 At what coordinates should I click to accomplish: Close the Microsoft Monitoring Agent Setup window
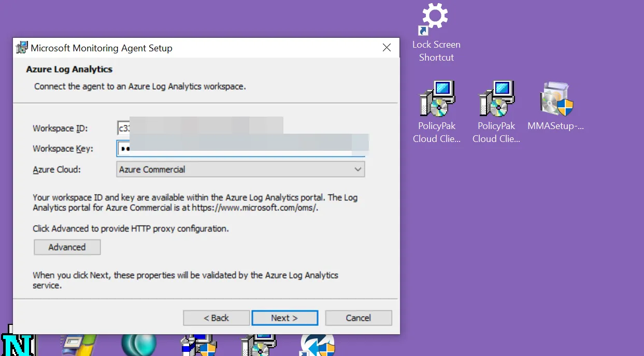coord(386,48)
